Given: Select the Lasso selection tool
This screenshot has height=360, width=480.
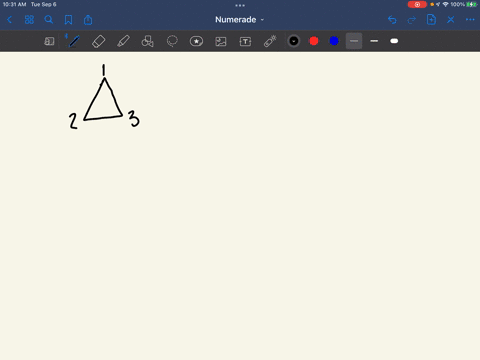Looking at the screenshot, I should 172,41.
